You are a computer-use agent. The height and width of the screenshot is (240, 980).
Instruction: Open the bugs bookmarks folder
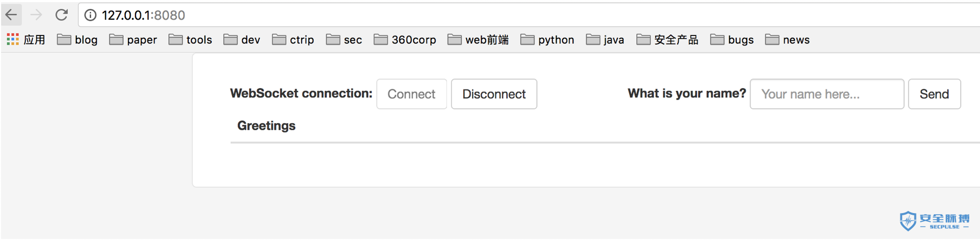click(x=732, y=40)
